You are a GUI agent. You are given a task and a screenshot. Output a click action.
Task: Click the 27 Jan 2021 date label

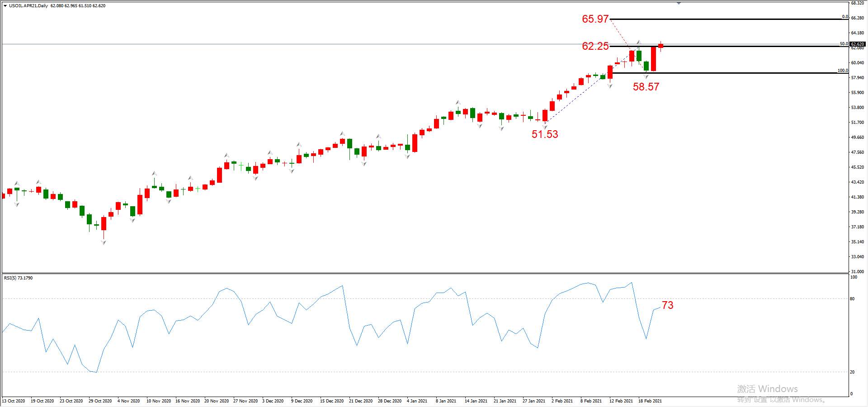point(534,401)
